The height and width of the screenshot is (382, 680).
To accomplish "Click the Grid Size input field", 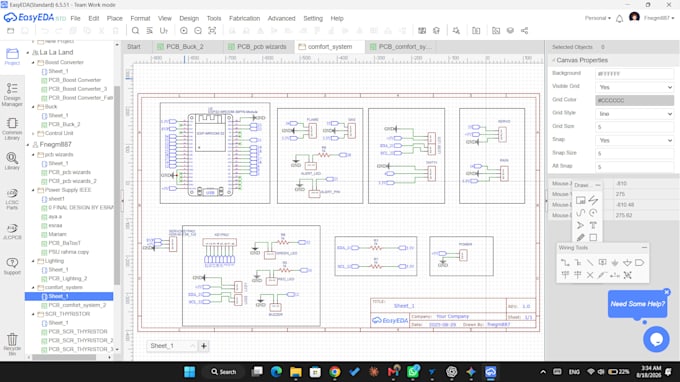I will click(x=634, y=127).
